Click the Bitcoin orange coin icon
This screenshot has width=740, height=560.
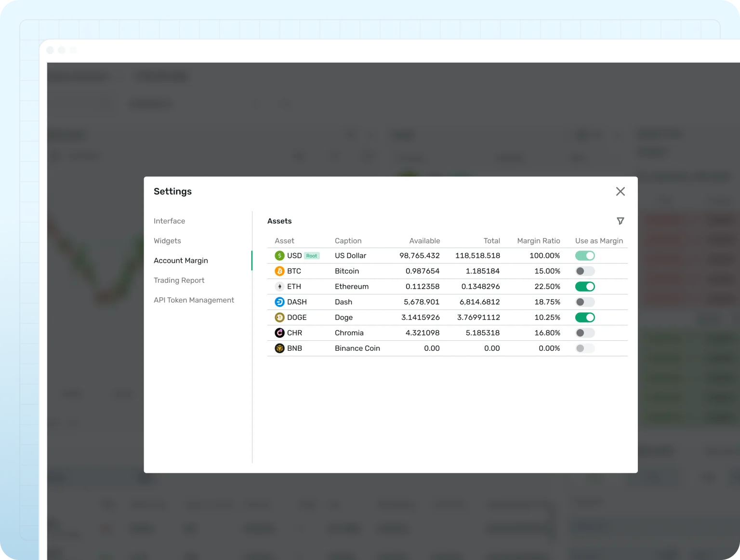[279, 271]
